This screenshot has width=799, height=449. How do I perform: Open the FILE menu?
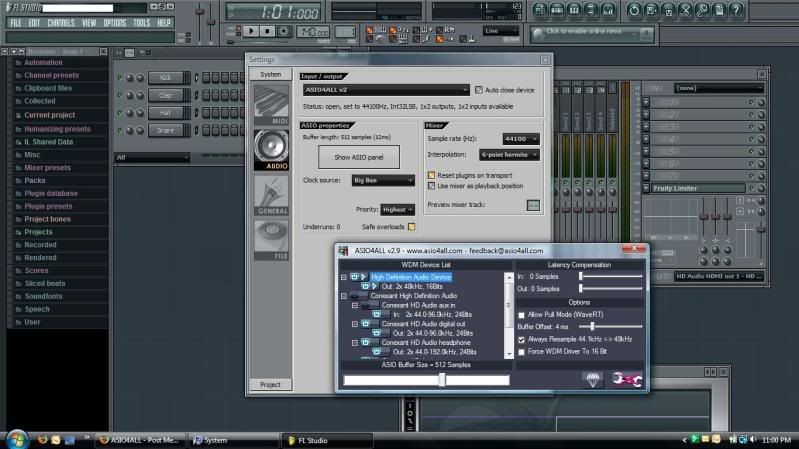point(16,23)
